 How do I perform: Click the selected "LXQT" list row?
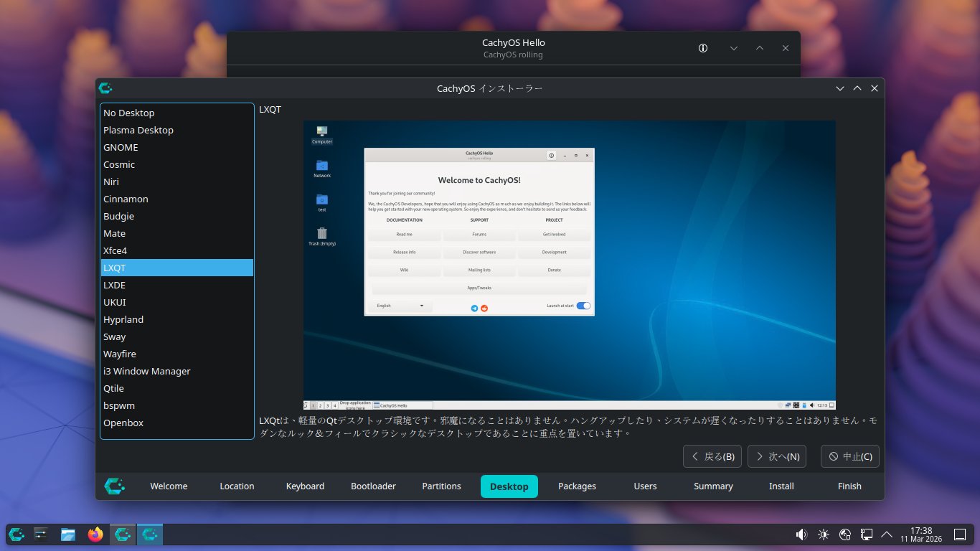click(x=177, y=268)
